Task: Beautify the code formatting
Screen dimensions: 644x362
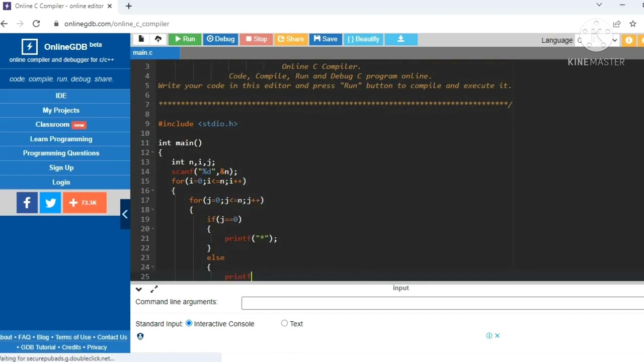Action: click(x=363, y=39)
